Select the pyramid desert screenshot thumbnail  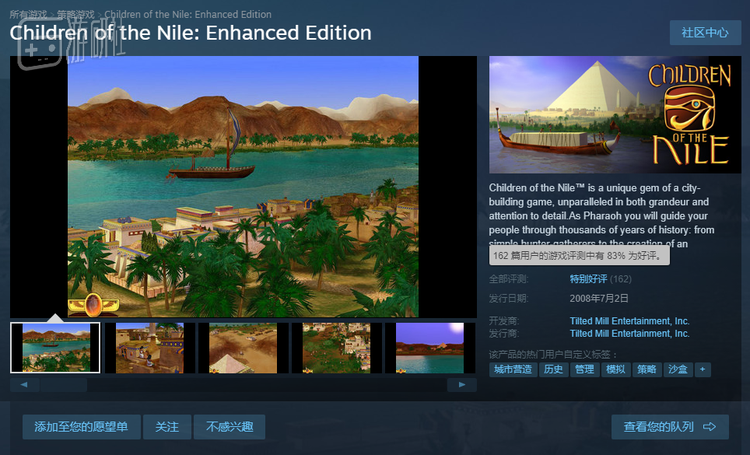point(243,348)
